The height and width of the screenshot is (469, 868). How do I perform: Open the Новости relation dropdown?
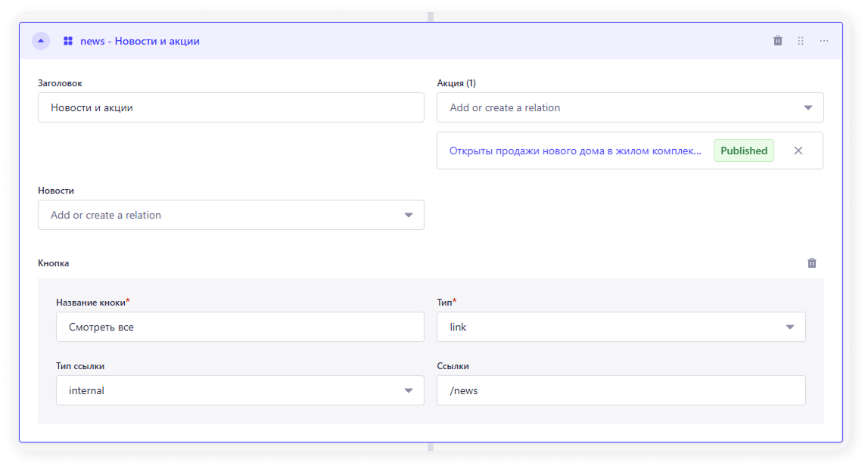[x=231, y=215]
